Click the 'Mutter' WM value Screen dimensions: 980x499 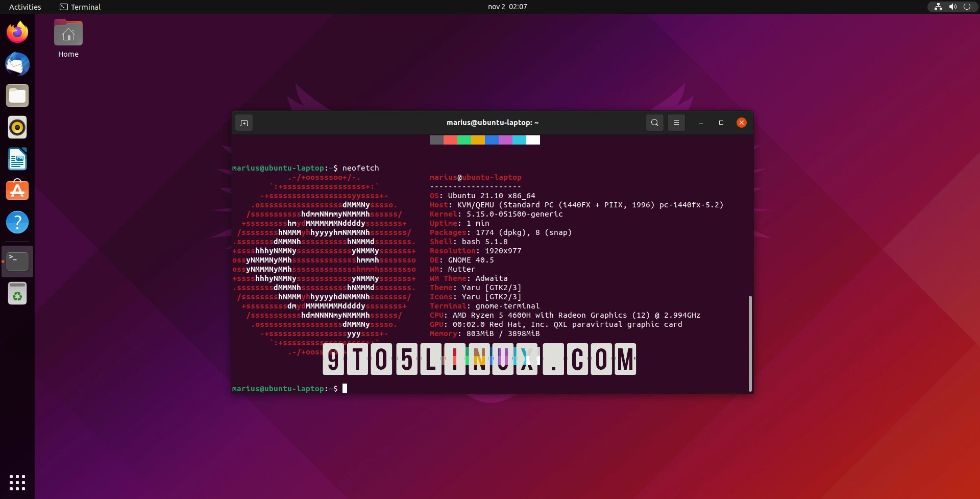click(461, 269)
